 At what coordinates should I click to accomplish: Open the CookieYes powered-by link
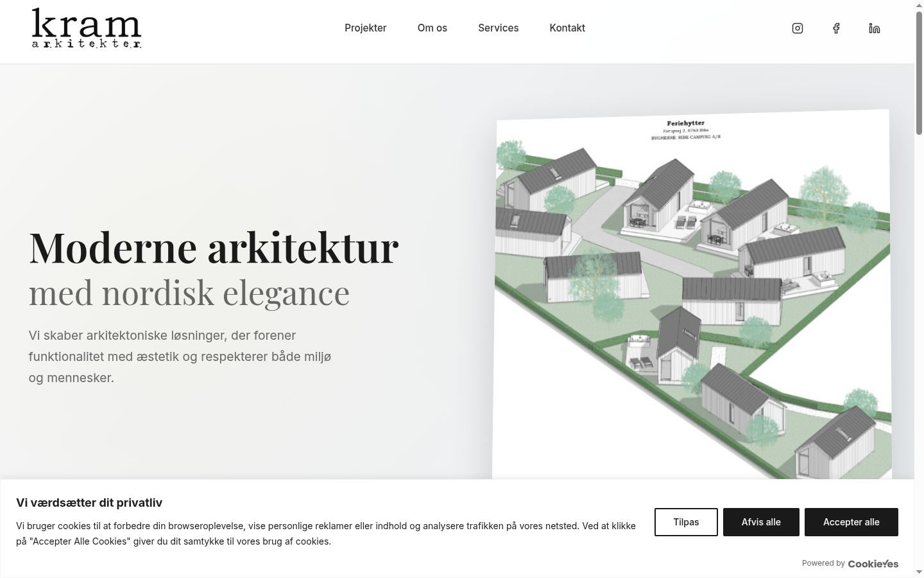click(873, 564)
